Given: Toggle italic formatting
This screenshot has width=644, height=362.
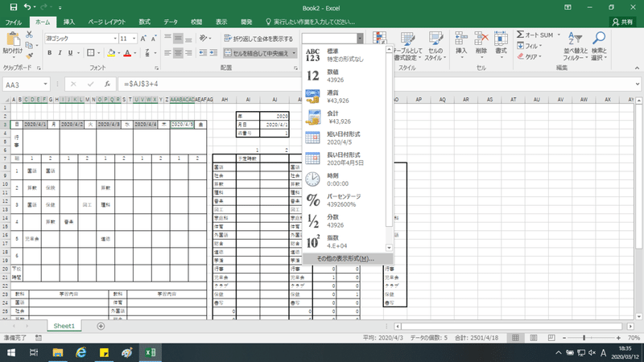Looking at the screenshot, I should click(60, 53).
